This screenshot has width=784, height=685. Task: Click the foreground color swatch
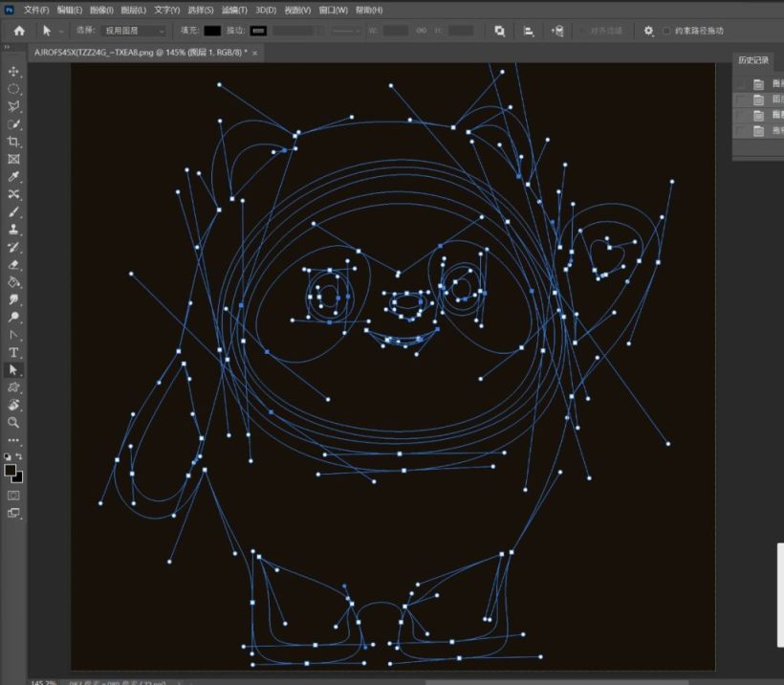click(x=11, y=471)
